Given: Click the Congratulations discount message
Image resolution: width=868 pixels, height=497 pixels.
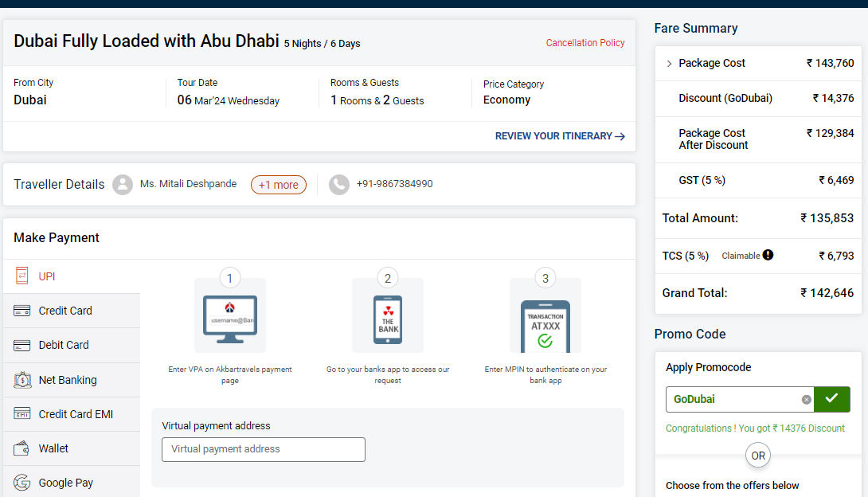Looking at the screenshot, I should coord(755,429).
